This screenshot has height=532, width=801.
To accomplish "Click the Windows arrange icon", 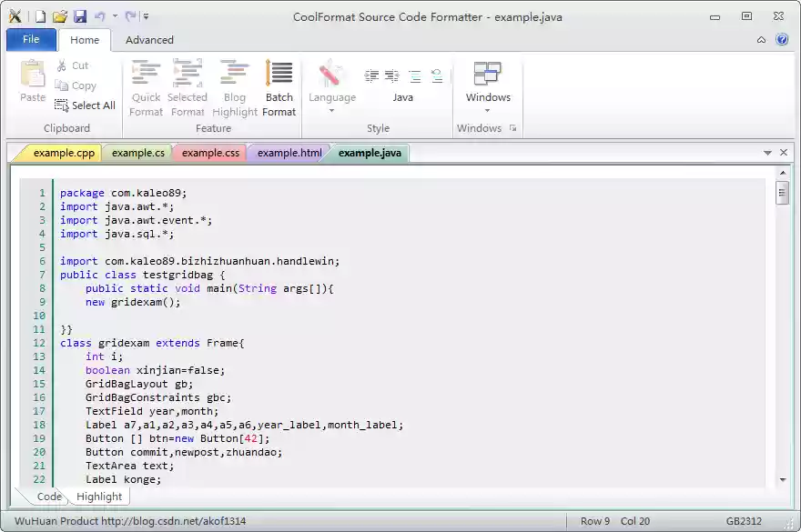I will pos(488,73).
